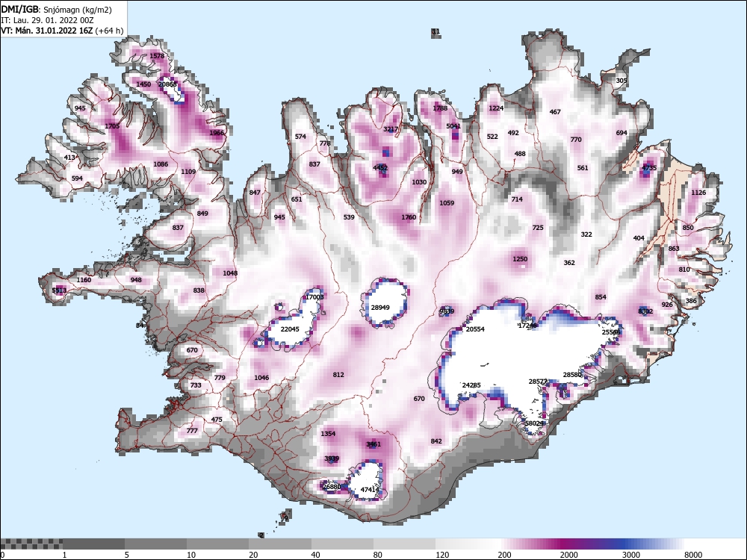This screenshot has width=747, height=560.
Task: Click the map value 322
Action: tap(586, 234)
